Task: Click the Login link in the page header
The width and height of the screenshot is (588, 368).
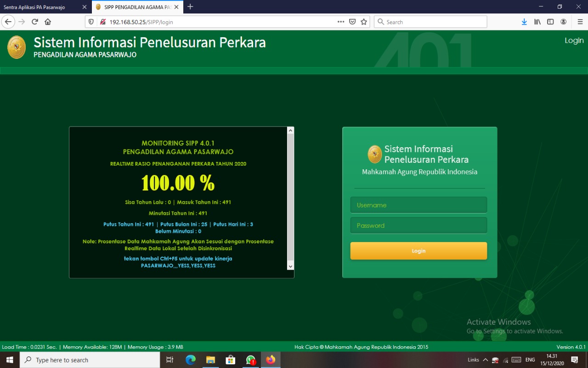Action: pyautogui.click(x=574, y=40)
